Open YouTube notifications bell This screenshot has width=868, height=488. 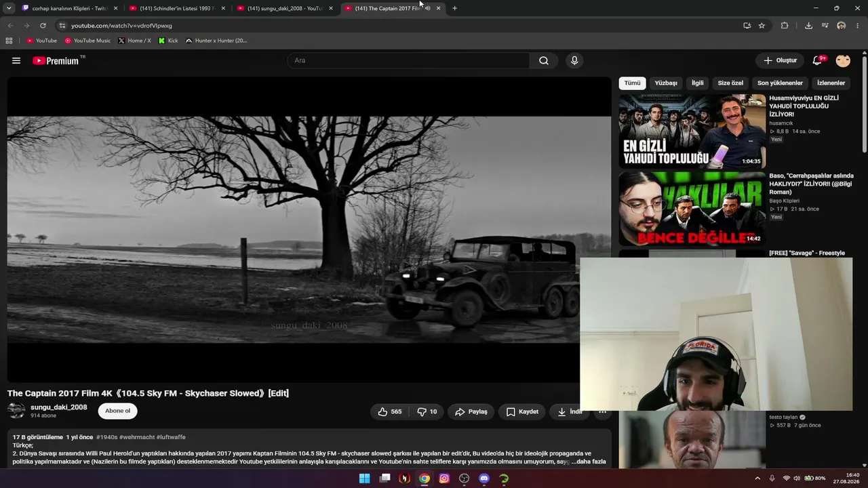click(818, 60)
